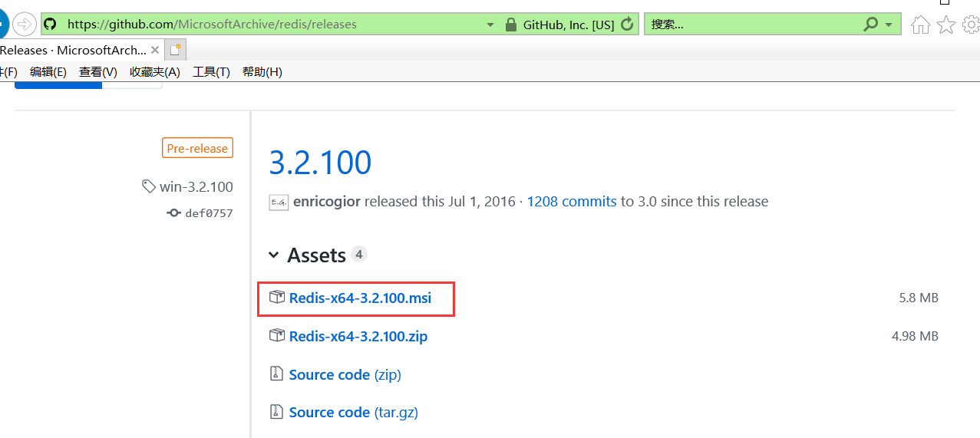Open the 工具(T) menu
This screenshot has width=980, height=438.
[211, 72]
